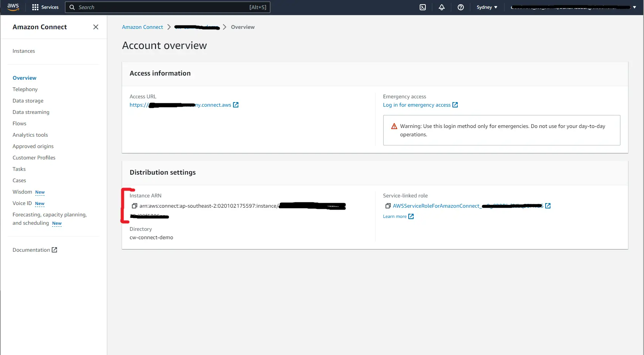The width and height of the screenshot is (644, 355).
Task: Open the Access URL link
Action: pos(180,105)
